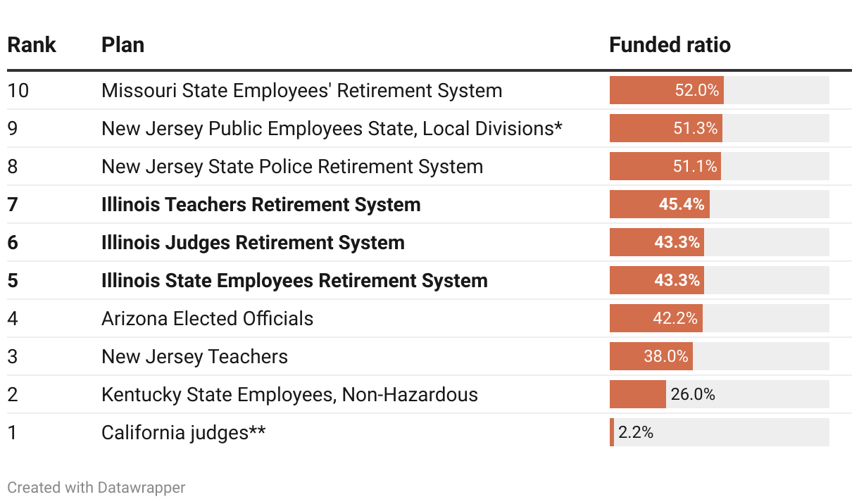Viewport: 859px width, 504px height.
Task: Select the Funded ratio column header
Action: (670, 45)
